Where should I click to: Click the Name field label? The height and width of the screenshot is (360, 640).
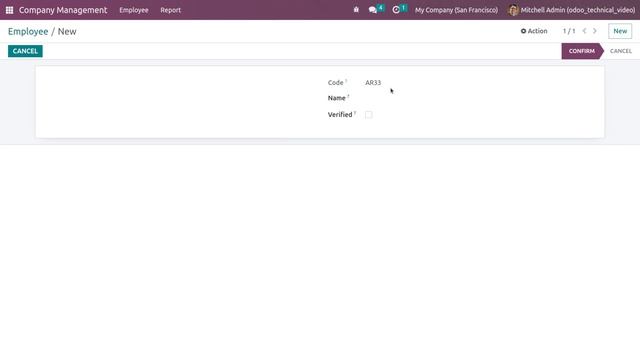click(x=336, y=98)
